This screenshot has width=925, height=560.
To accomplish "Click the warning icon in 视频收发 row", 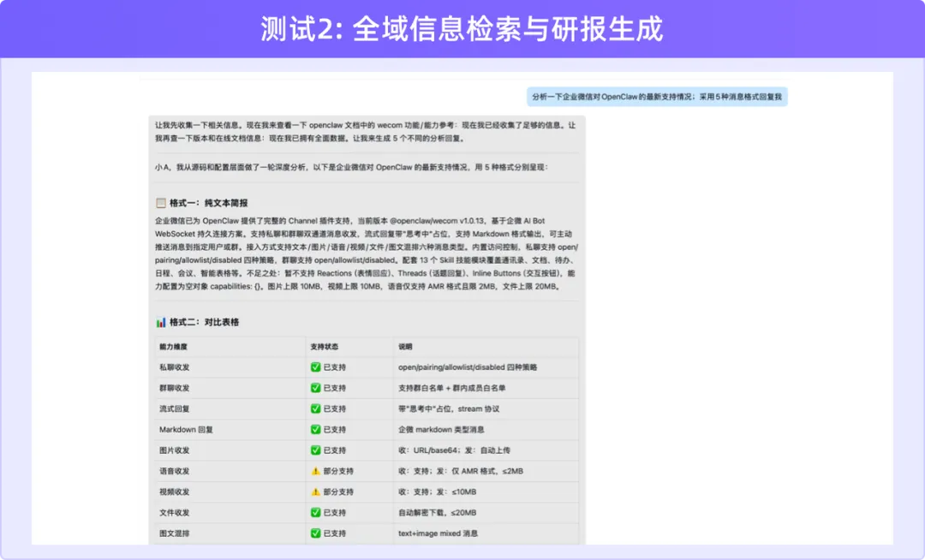I will (x=315, y=491).
